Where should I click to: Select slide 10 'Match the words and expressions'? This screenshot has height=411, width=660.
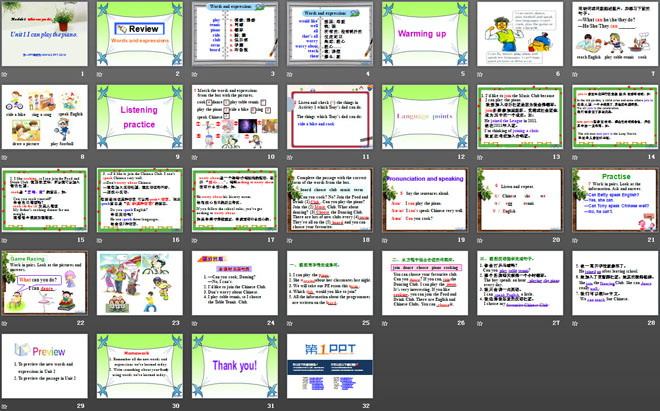point(235,117)
